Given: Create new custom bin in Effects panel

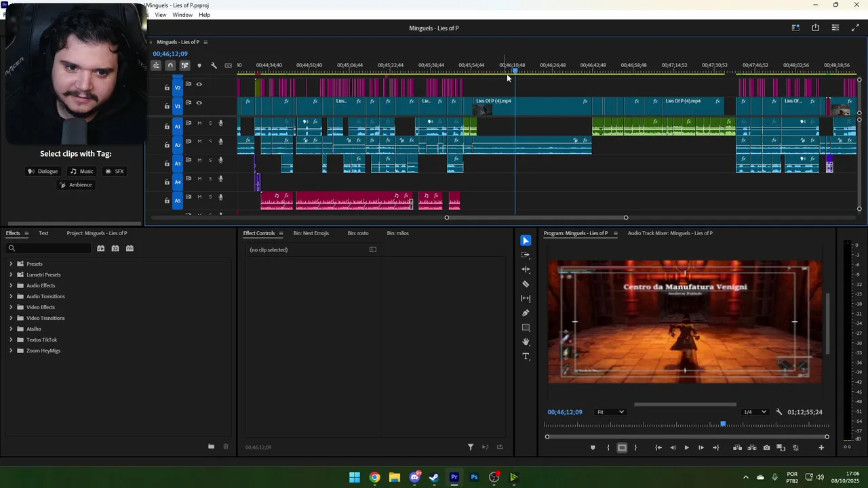Looking at the screenshot, I should click(x=211, y=447).
